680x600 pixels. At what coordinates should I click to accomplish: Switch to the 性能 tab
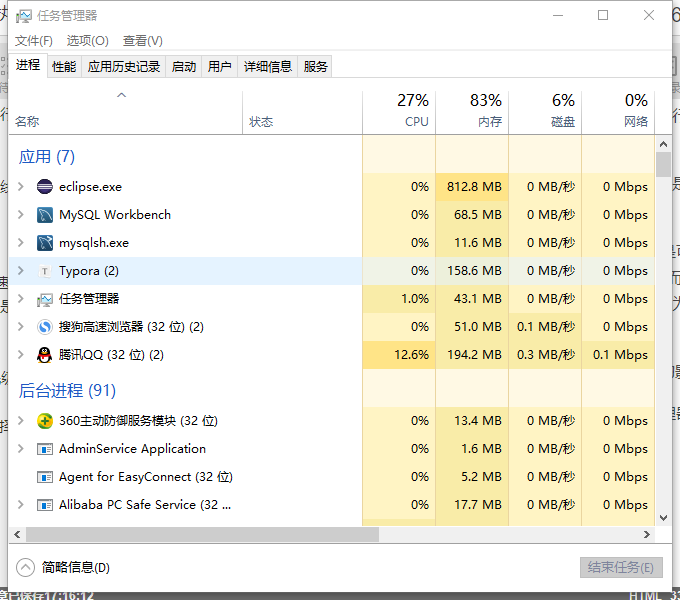point(64,67)
